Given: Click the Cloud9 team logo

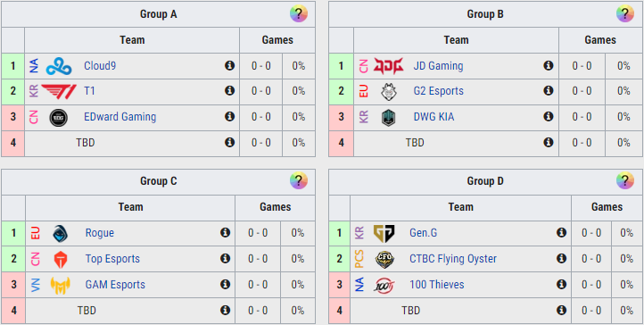Looking at the screenshot, I should point(59,66).
